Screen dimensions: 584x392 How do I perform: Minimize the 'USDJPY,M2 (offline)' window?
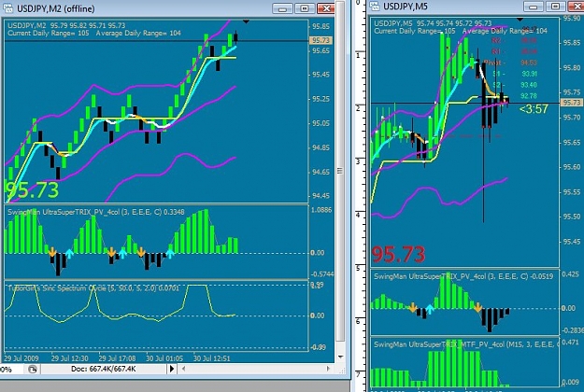282,8
